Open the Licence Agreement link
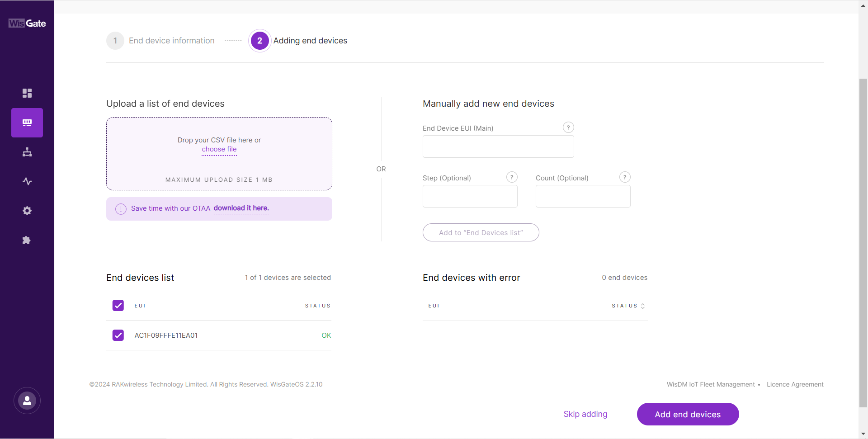868x439 pixels. 795,384
